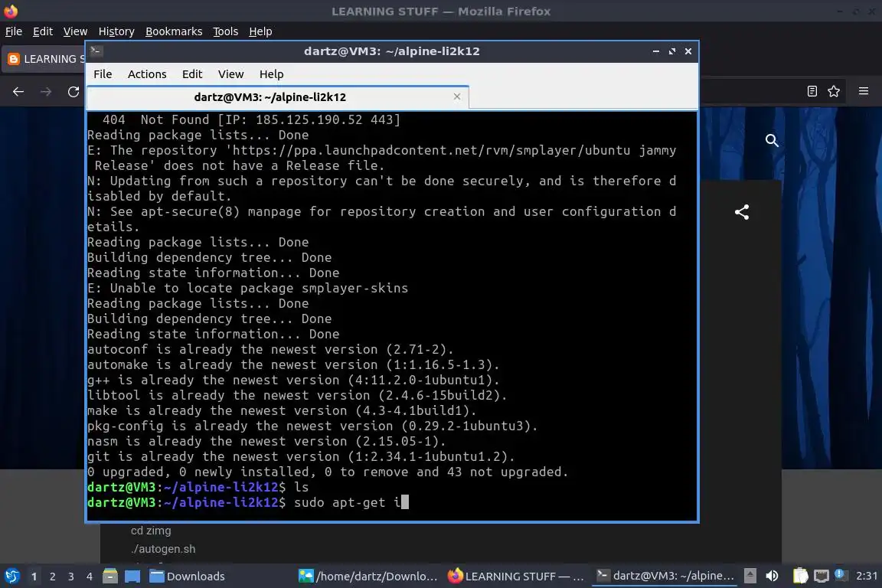Screen dimensions: 882x588
Task: Click 'nasm is already the newest version' line
Action: pyautogui.click(x=266, y=441)
